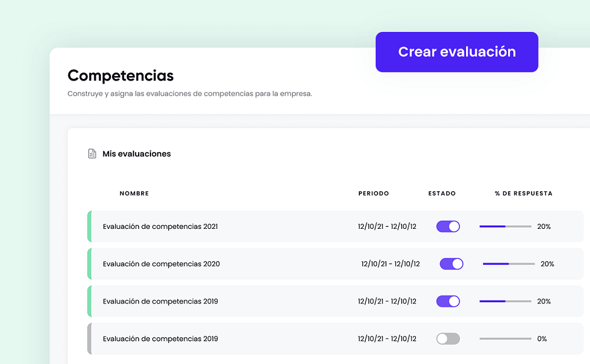Click the ESTADO column header
The width and height of the screenshot is (590, 364).
442,193
